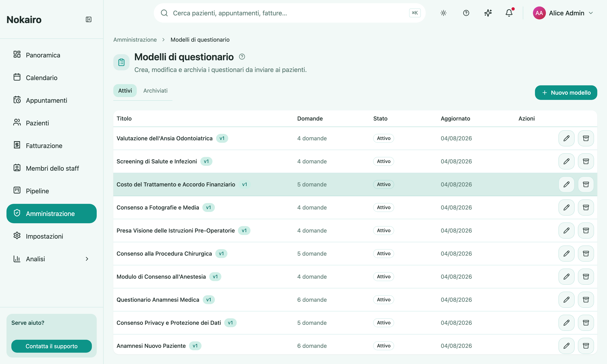The height and width of the screenshot is (364, 607).
Task: Archive Questionario Anamnesi Medica
Action: point(586,300)
